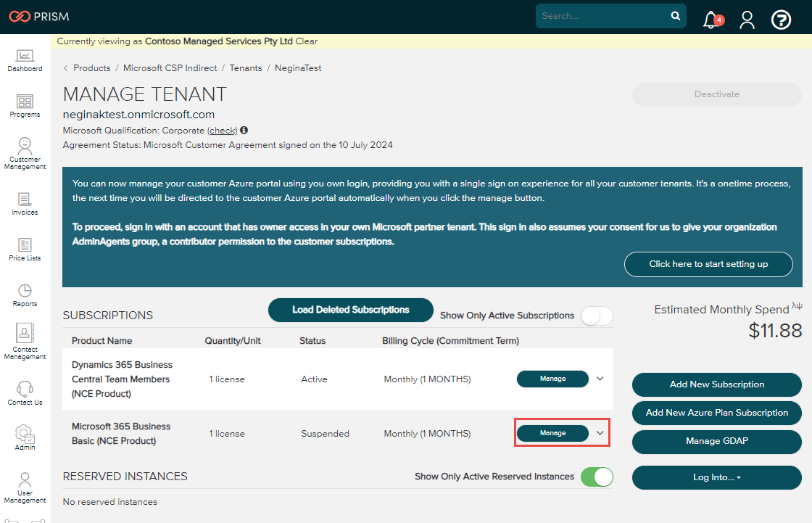Screen dimensions: 812x523
Task: Click the Quantity/Unit column header
Action: pos(233,340)
